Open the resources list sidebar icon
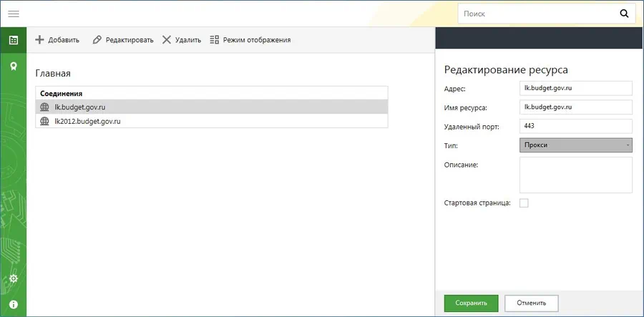 tap(14, 40)
